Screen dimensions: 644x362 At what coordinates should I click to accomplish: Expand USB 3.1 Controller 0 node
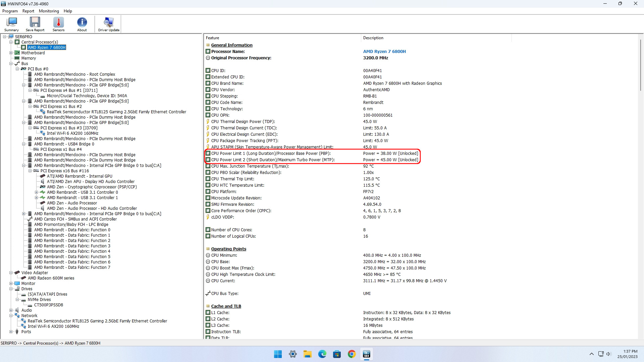point(37,192)
